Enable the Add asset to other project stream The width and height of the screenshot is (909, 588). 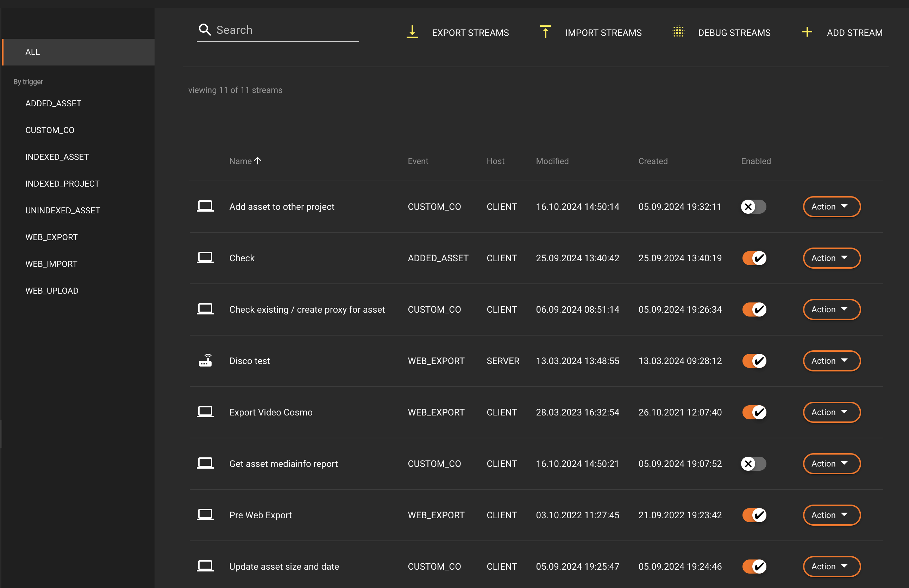[753, 207]
